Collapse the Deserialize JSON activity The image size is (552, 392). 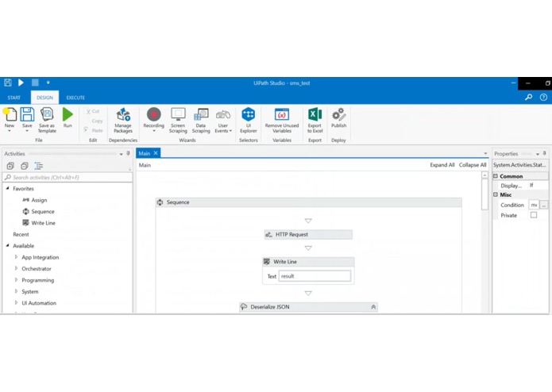(x=373, y=307)
